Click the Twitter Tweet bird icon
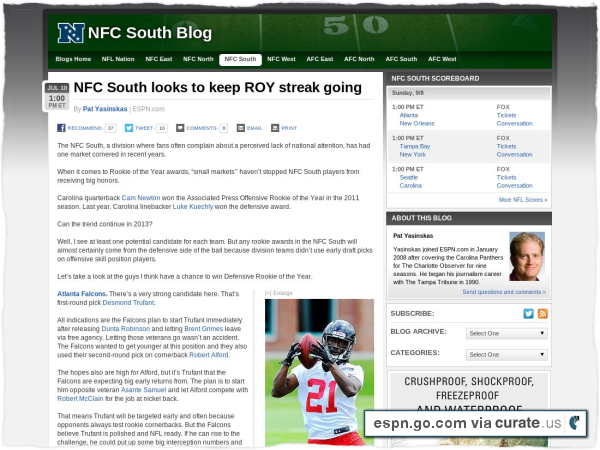 (129, 128)
